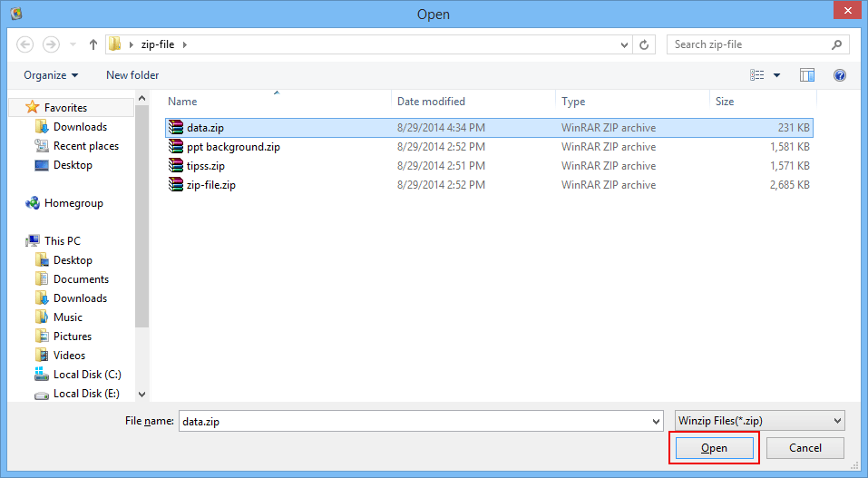Change the view layout icon
868x478 pixels.
click(756, 74)
